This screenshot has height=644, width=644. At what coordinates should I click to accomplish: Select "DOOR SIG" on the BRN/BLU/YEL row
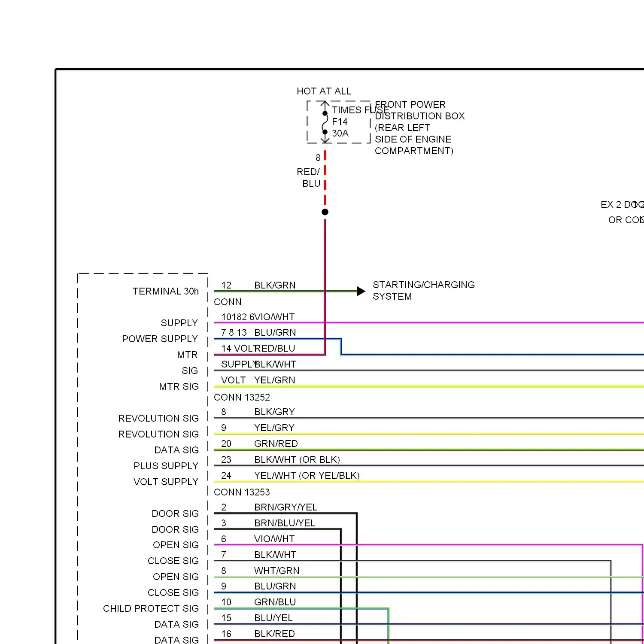[176, 529]
